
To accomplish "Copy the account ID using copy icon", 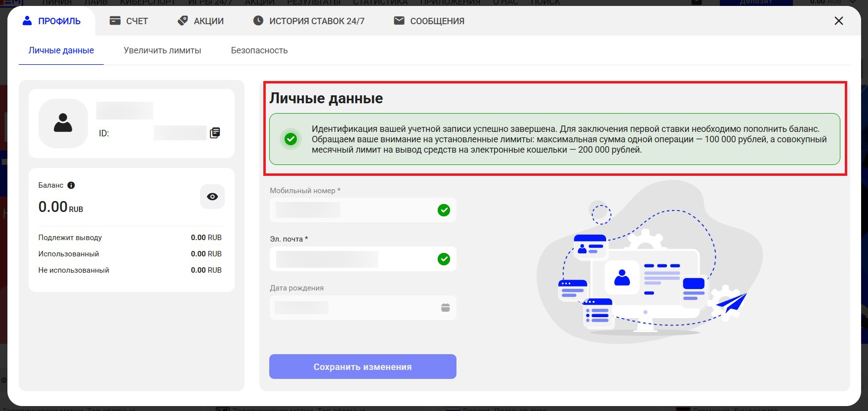I will click(215, 133).
